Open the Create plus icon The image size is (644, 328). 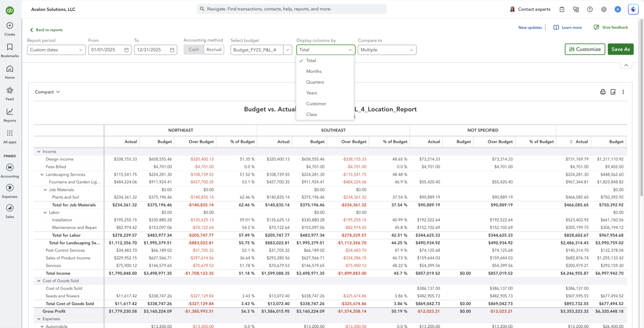(9, 26)
